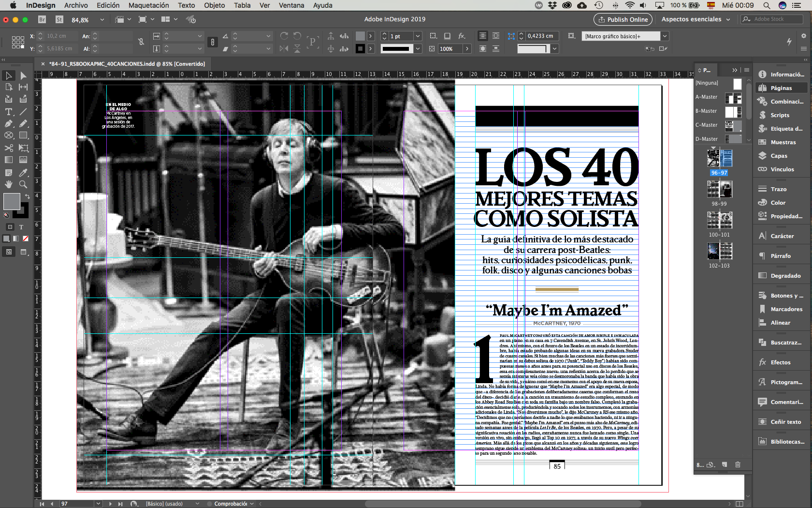Open the Ceñir texto panel

pos(781,422)
